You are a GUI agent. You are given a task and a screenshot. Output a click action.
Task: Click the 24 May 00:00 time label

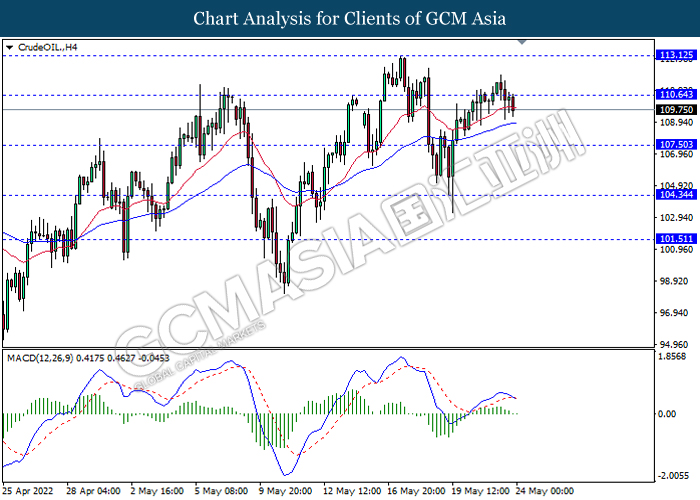(x=545, y=491)
